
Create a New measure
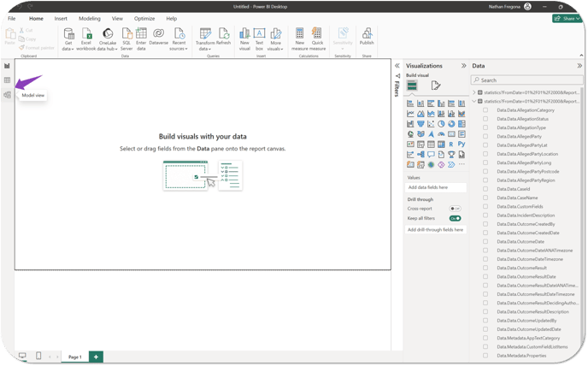[300, 39]
